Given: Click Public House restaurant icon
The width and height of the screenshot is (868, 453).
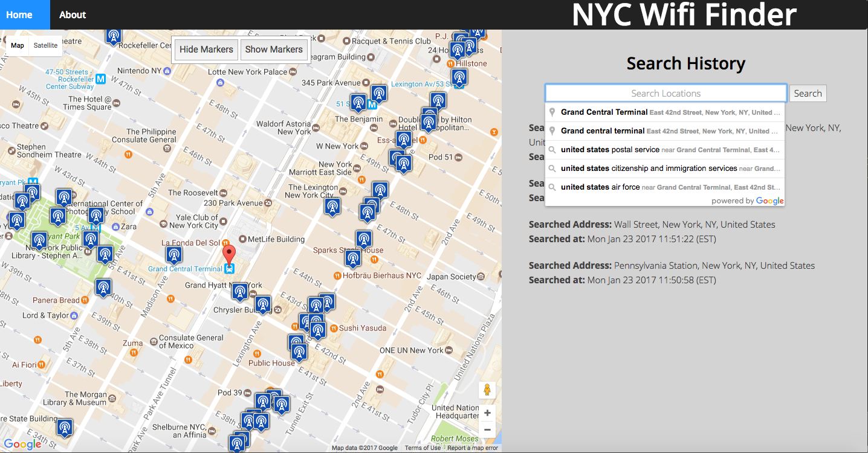Looking at the screenshot, I should click(257, 353).
